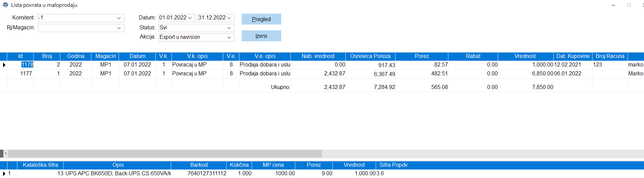Expand the Status dropdown showing Svi
Image resolution: width=644 pixels, height=178 pixels.
[x=229, y=28]
